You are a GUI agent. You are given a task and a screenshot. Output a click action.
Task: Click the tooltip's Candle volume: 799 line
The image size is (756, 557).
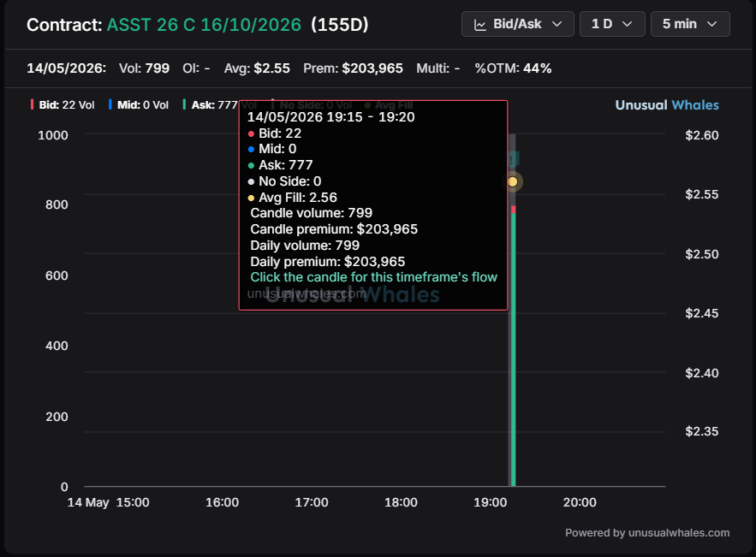pos(312,213)
